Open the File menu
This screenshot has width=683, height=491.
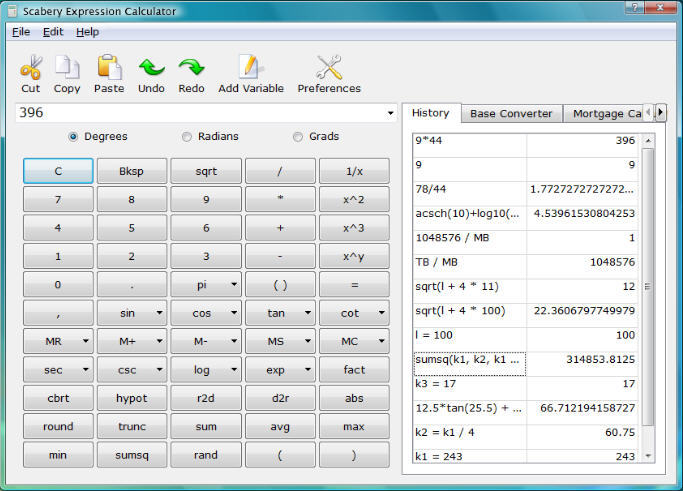(21, 32)
